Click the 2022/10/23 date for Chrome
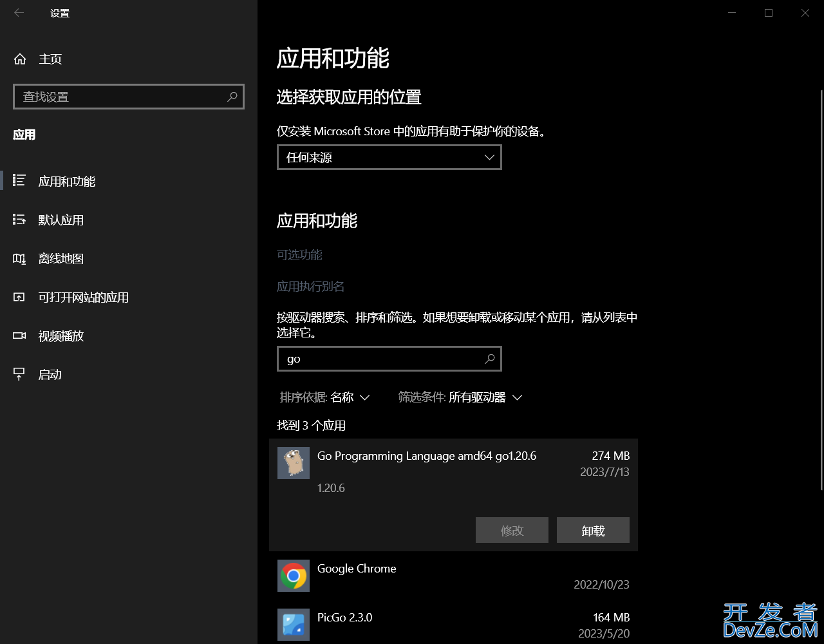This screenshot has height=644, width=824. click(601, 585)
